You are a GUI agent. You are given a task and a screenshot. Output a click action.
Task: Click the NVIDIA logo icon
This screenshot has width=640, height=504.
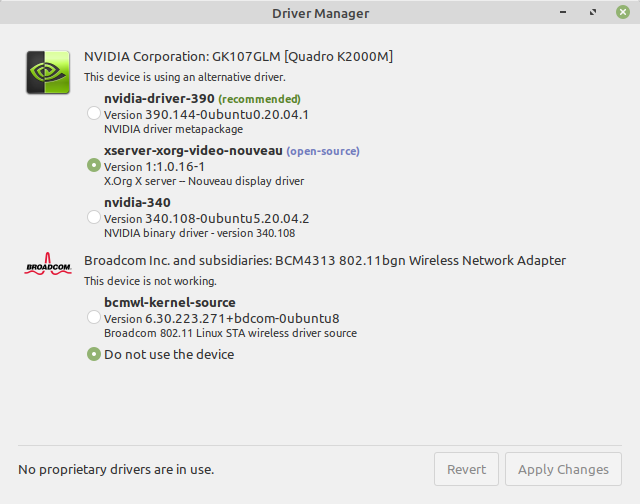48,72
